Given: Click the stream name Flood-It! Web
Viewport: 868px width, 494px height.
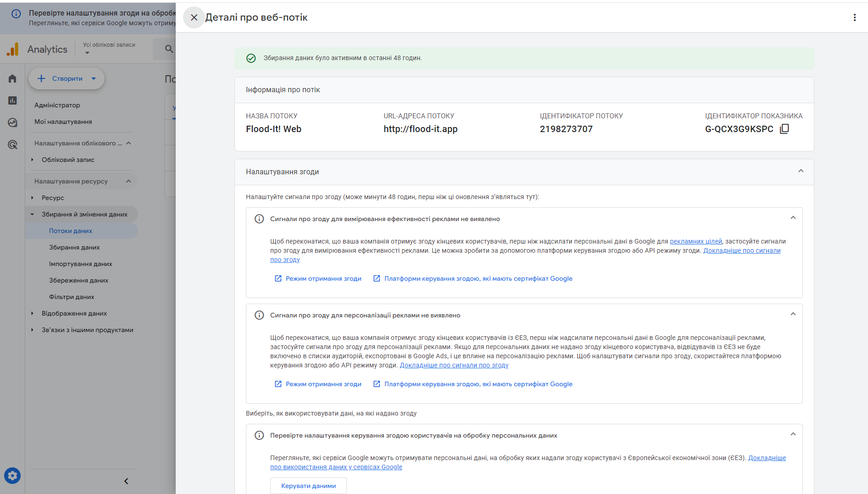Looking at the screenshot, I should 273,129.
